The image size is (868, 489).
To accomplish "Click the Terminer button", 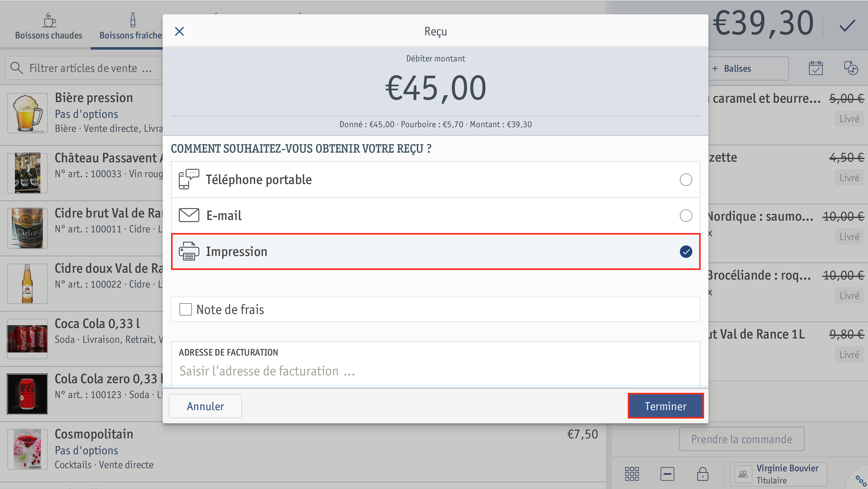I will [x=666, y=406].
